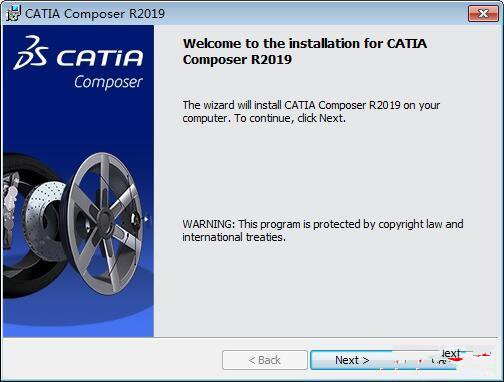Click the partially hidden 'ext' watermark text
504x382 pixels.
point(451,353)
